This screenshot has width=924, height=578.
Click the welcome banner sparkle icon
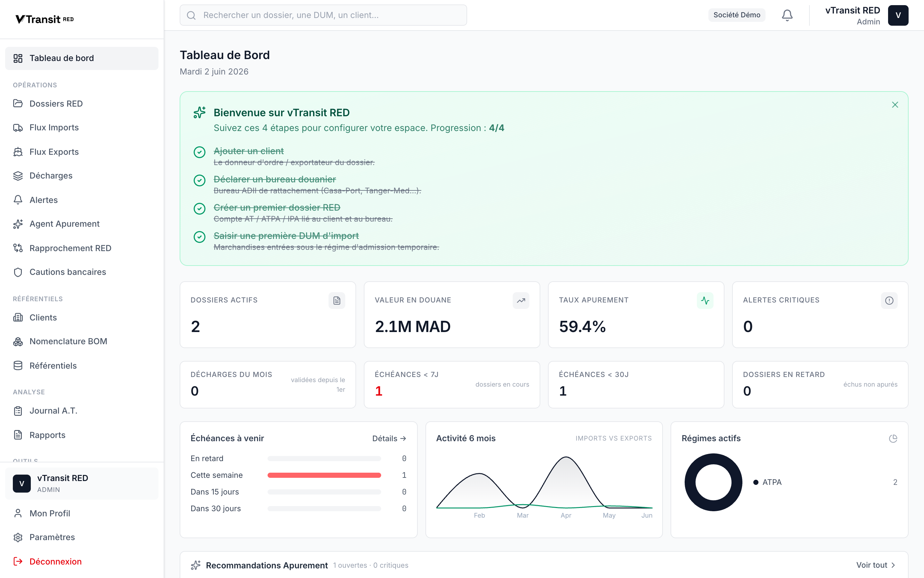click(200, 112)
